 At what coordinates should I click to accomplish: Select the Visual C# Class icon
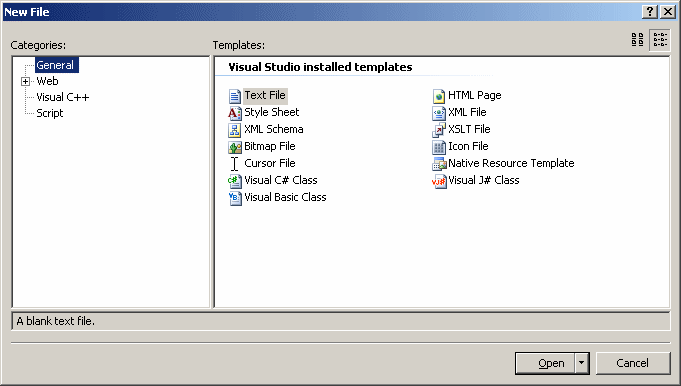coord(235,181)
